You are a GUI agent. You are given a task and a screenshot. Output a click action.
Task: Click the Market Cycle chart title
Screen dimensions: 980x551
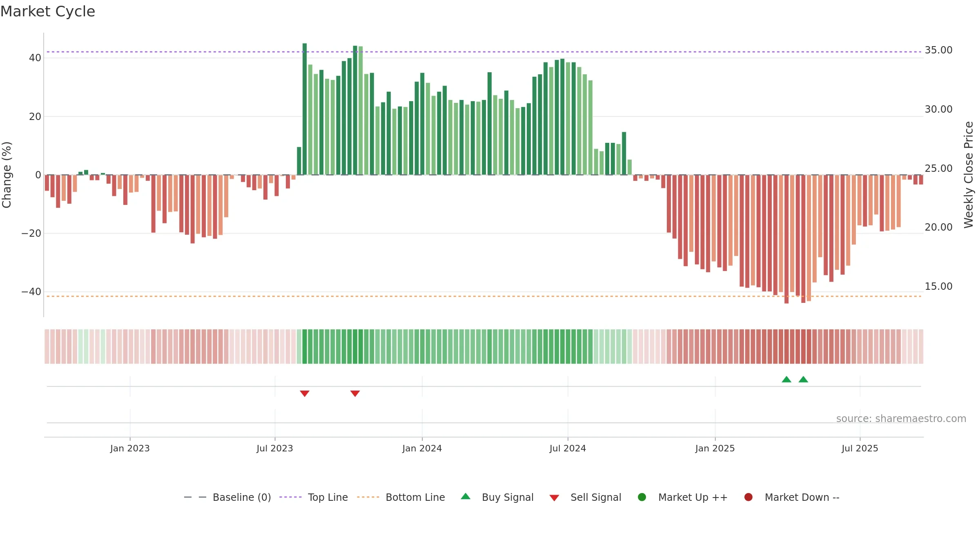pos(48,11)
